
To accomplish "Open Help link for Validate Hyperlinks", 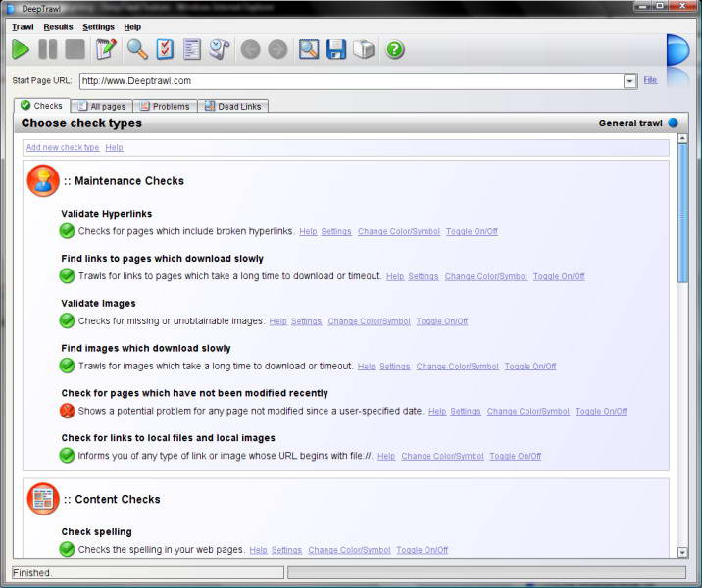I will pos(308,232).
